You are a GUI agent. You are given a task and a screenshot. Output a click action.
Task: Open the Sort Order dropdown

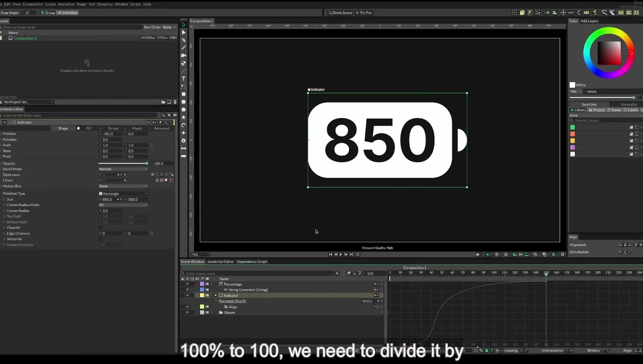point(169,27)
